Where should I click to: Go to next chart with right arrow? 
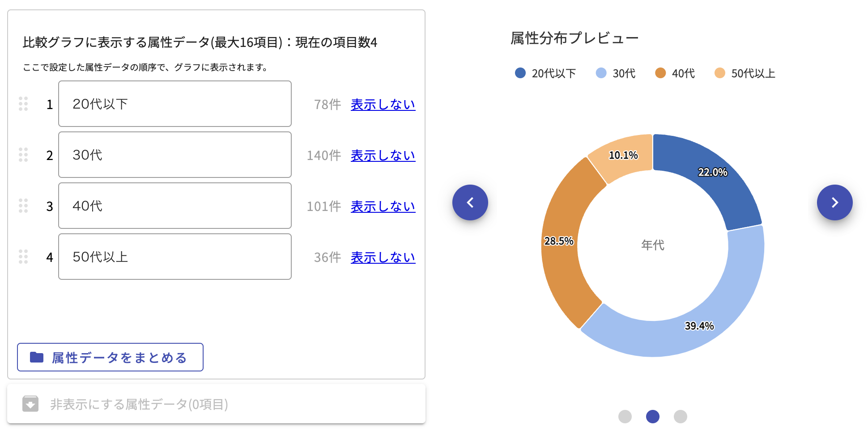point(834,202)
